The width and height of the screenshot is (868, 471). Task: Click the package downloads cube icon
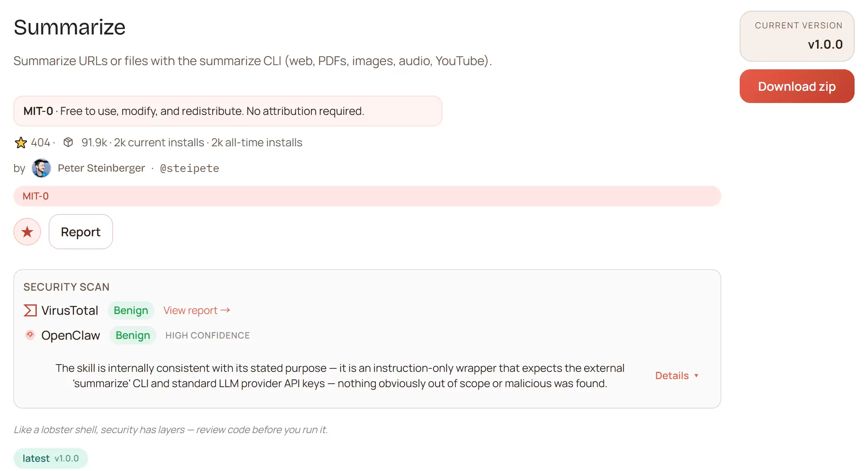click(68, 142)
